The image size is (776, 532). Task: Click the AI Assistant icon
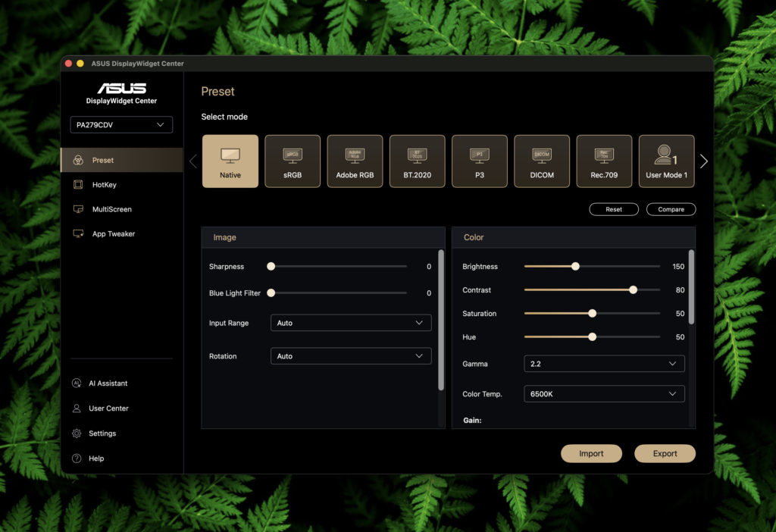pos(77,383)
